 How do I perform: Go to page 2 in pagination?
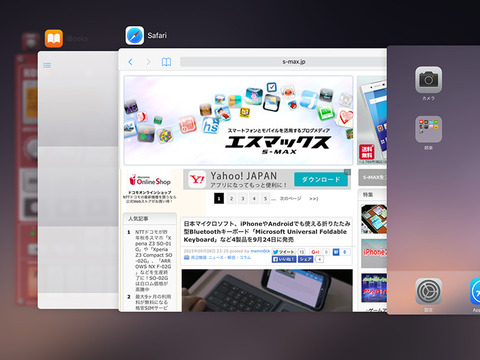(x=231, y=199)
